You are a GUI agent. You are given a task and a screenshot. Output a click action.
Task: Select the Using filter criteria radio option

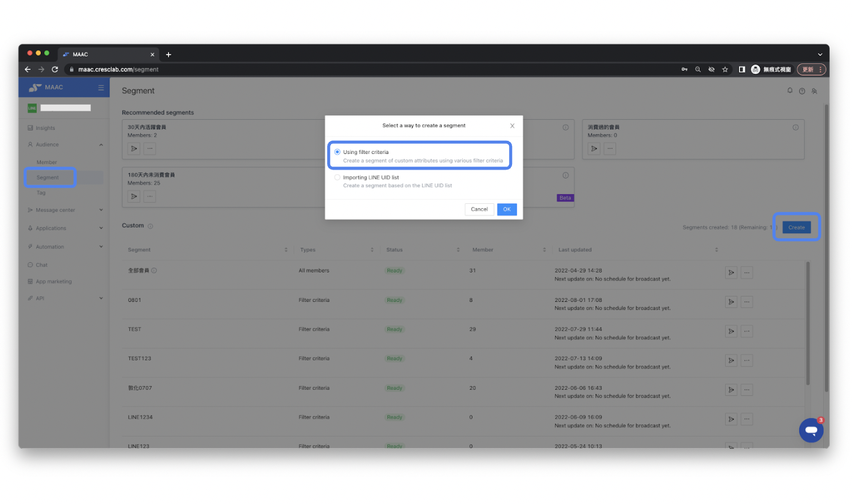pyautogui.click(x=337, y=152)
